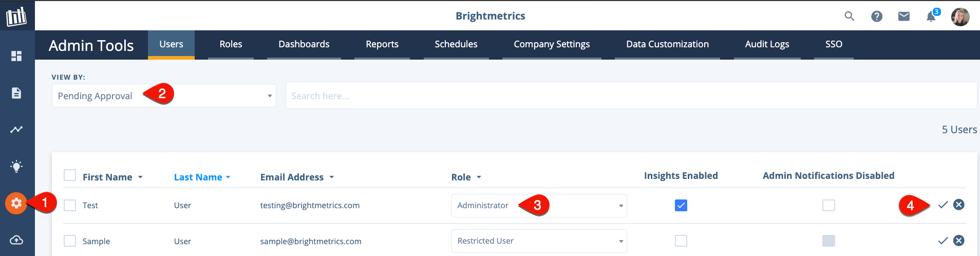980x256 pixels.
Task: Click the first name Test cell
Action: point(90,205)
